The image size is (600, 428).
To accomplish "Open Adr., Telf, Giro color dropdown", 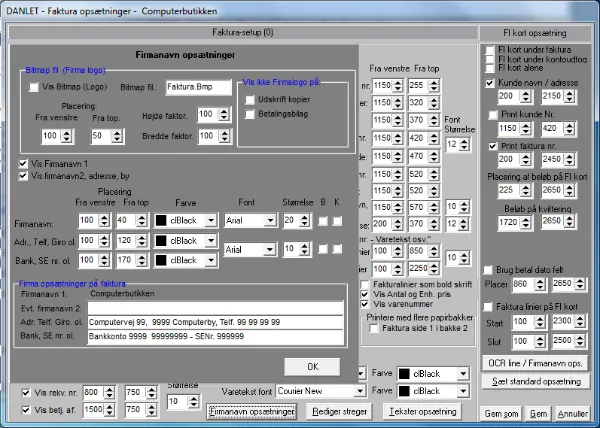I will [211, 241].
